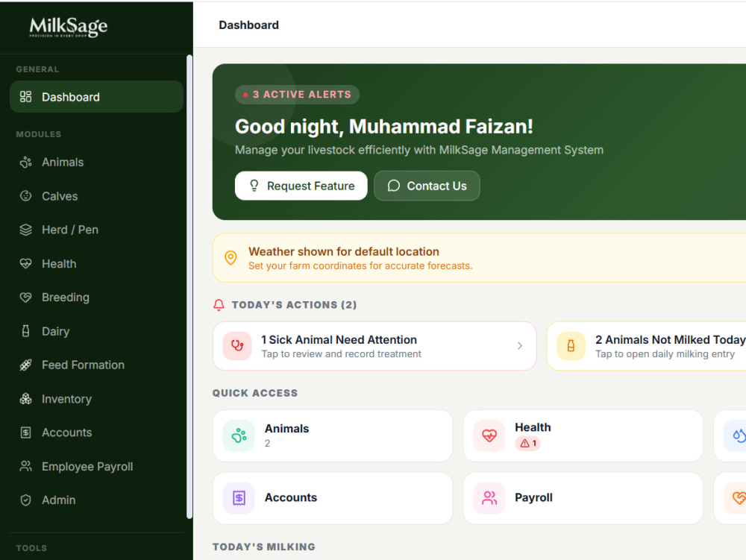This screenshot has height=560, width=746.
Task: Open the Dashboard menu item
Action: pos(96,97)
